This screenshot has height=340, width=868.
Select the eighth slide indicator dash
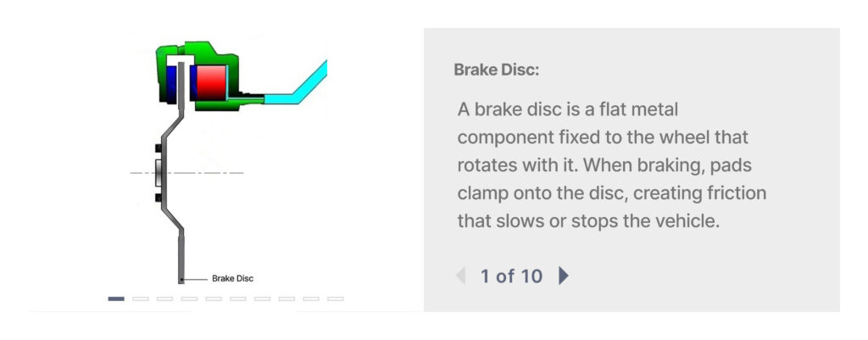287,298
